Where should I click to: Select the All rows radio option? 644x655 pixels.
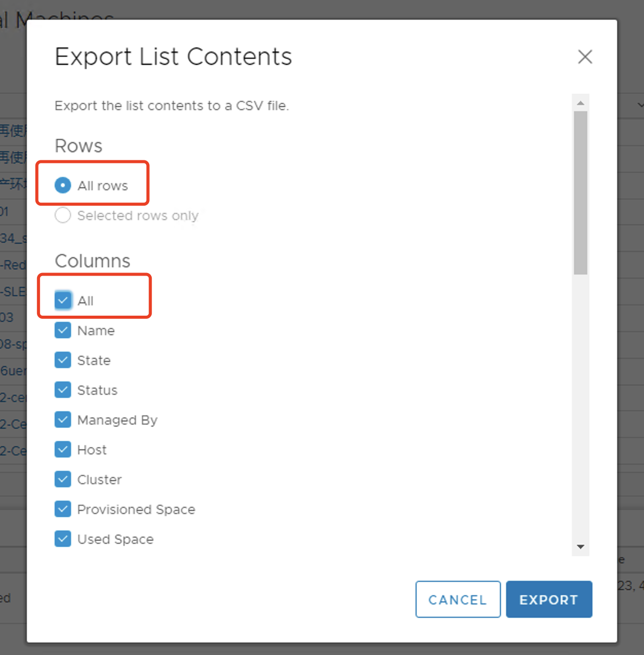63,185
